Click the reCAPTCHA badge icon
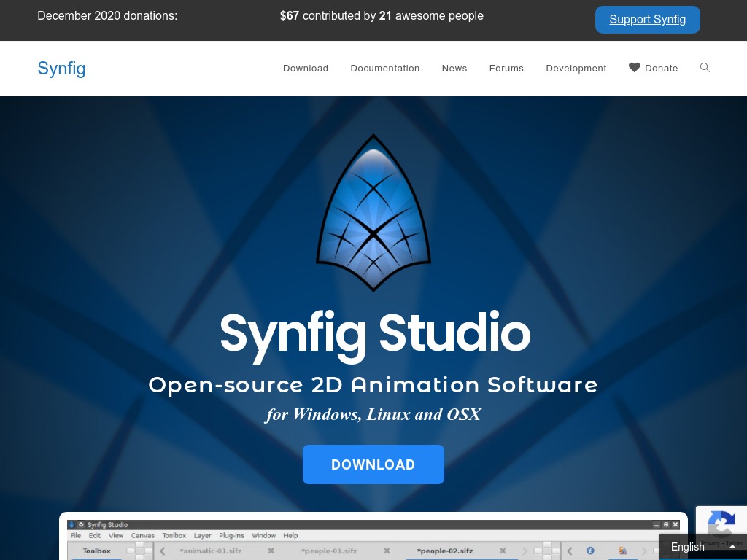The width and height of the screenshot is (747, 560). pos(721,524)
